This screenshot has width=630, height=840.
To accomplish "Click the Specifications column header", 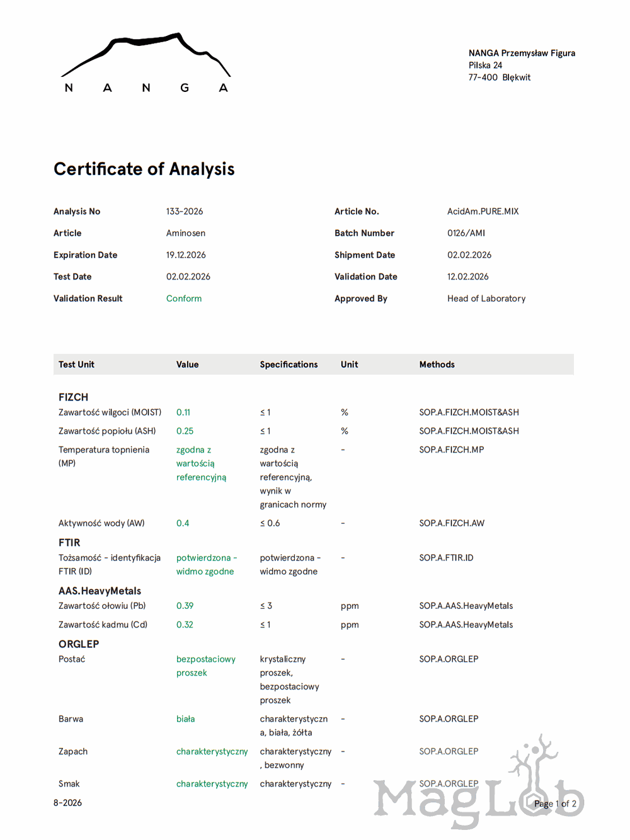I will pos(289,365).
